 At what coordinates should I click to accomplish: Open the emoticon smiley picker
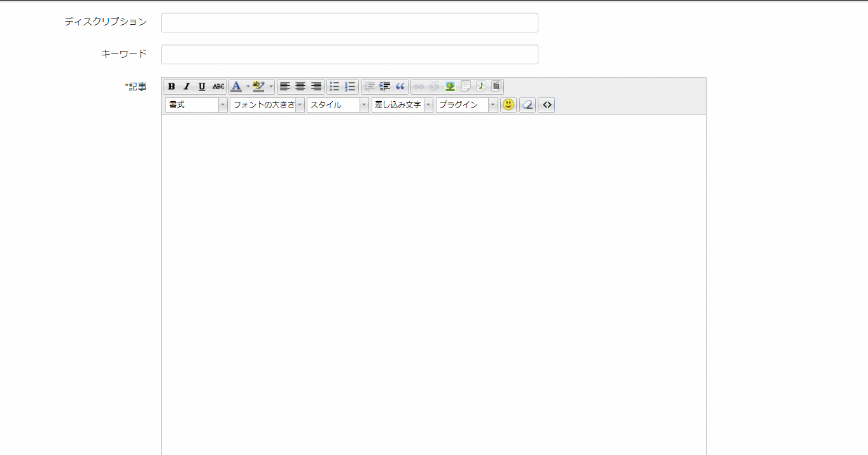(x=508, y=105)
